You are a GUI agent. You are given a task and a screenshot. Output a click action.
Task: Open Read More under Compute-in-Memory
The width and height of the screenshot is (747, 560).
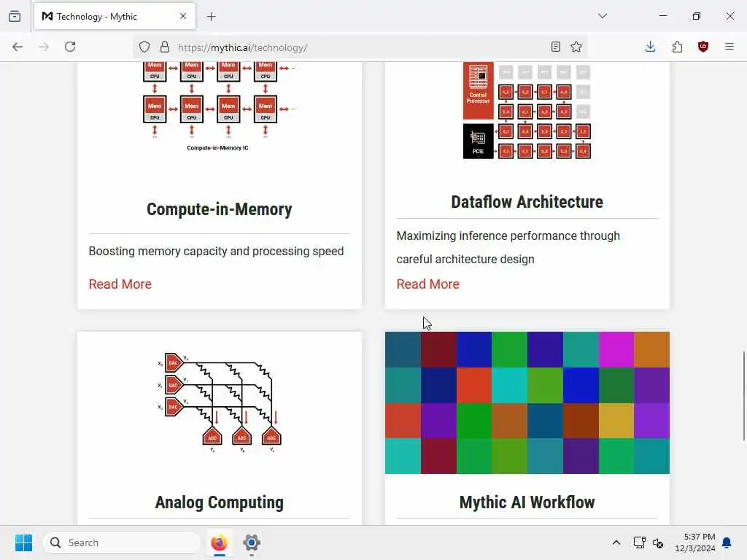click(120, 284)
